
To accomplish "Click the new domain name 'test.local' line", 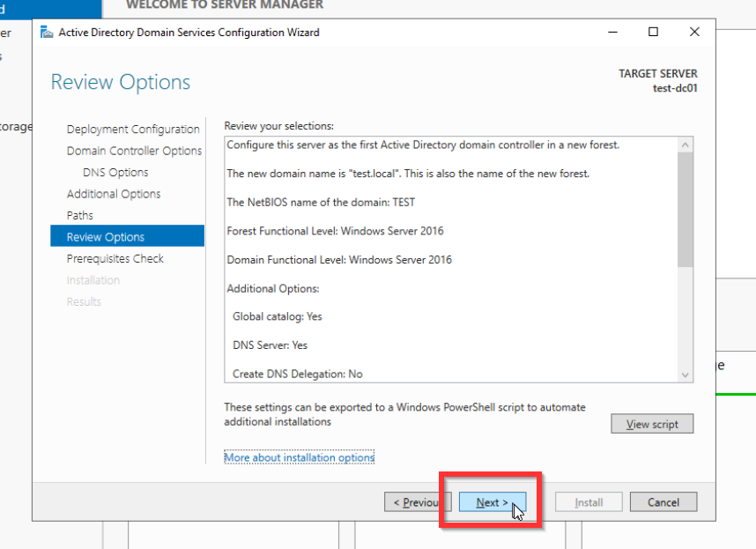I will coord(408,174).
